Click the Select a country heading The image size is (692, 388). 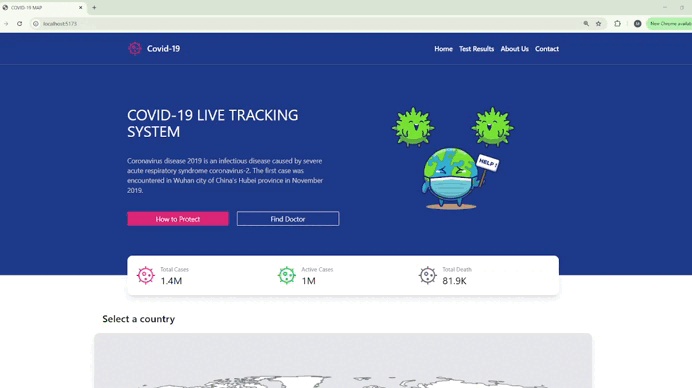pos(139,319)
